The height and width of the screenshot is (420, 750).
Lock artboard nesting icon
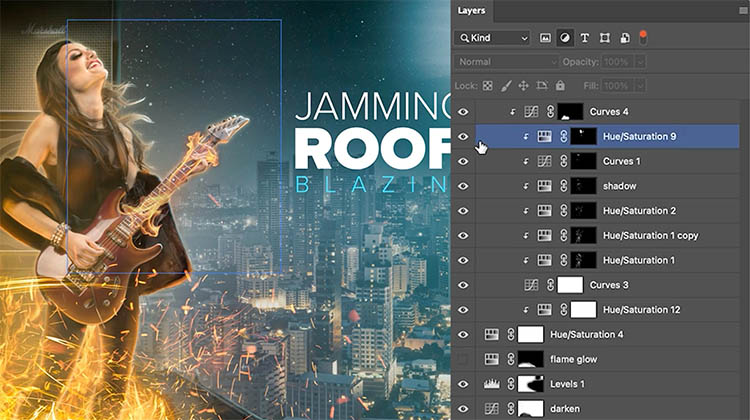542,86
